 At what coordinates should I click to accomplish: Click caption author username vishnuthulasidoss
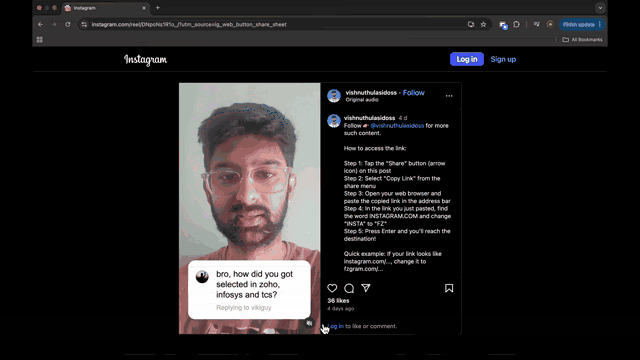(x=369, y=118)
